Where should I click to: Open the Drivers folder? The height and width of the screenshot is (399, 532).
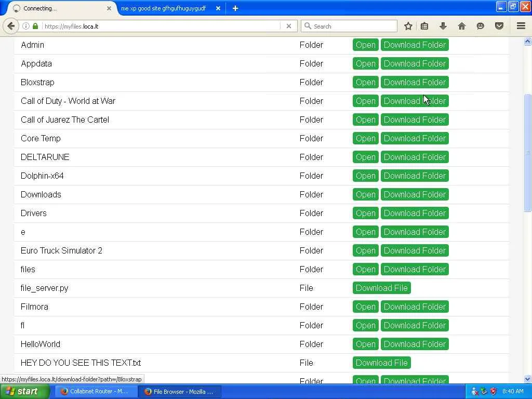click(x=365, y=213)
